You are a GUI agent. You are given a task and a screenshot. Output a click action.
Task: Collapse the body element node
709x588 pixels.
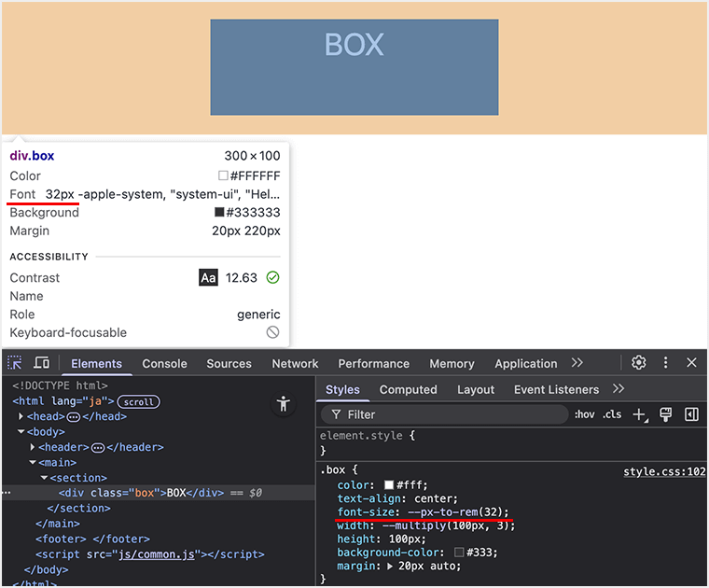pos(21,431)
